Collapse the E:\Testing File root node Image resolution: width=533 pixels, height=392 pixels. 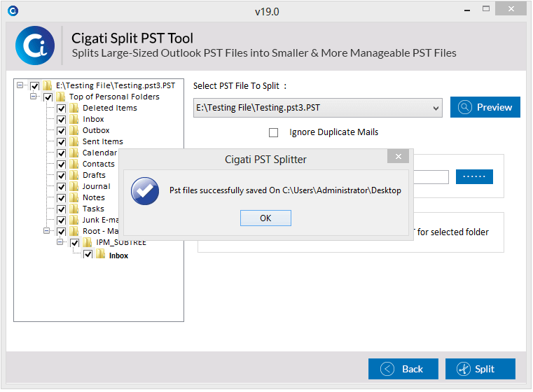[x=20, y=85]
